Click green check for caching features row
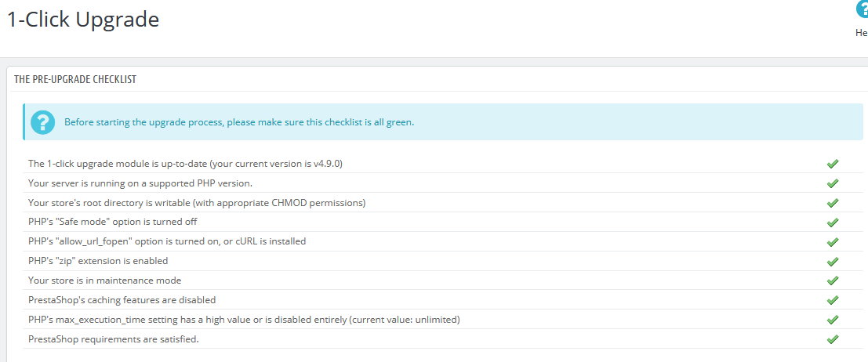 click(832, 300)
